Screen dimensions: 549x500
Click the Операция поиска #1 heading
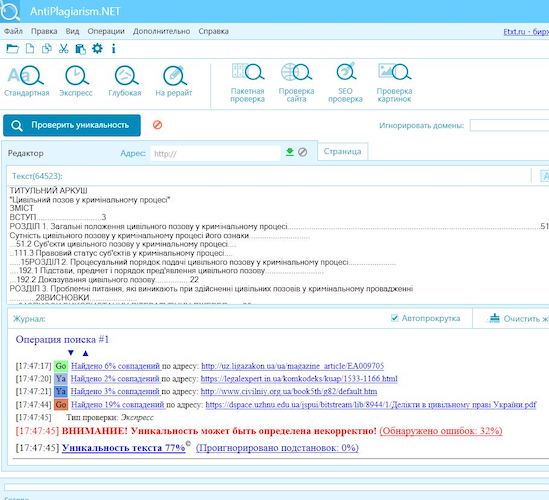point(62,339)
